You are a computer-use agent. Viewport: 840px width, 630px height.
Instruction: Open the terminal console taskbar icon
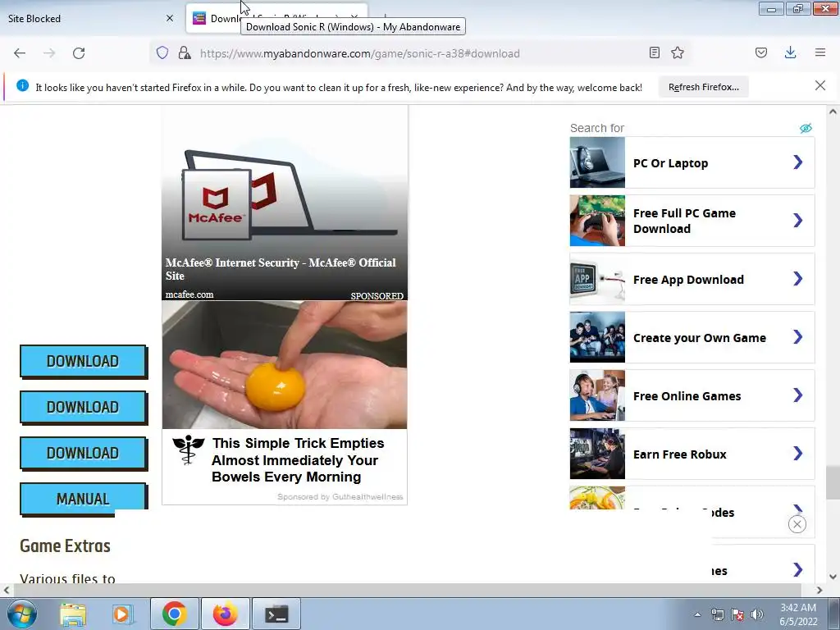click(276, 614)
